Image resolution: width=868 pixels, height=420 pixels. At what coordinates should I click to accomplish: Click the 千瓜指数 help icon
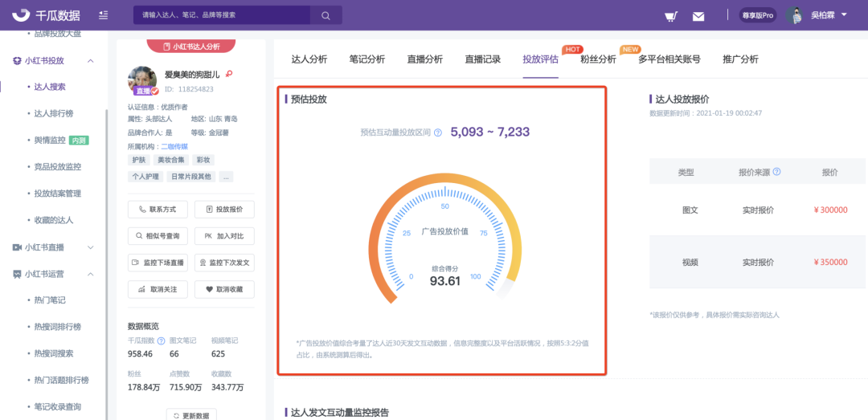click(161, 340)
